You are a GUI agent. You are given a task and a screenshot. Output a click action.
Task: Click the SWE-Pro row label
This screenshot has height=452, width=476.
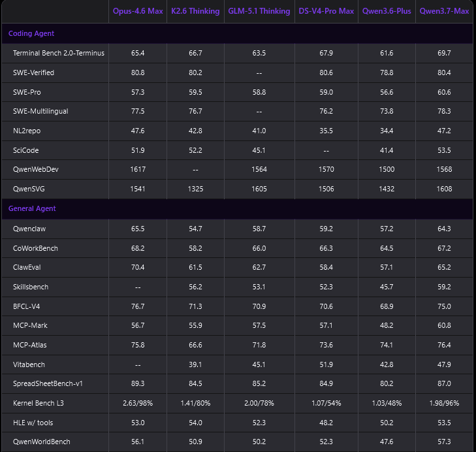point(27,92)
